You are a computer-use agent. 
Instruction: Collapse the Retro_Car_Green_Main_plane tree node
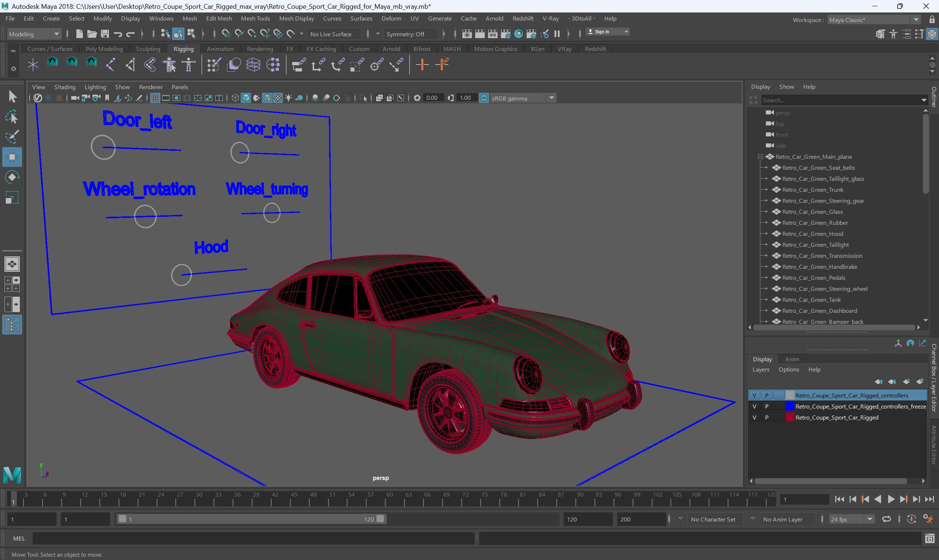tap(760, 157)
